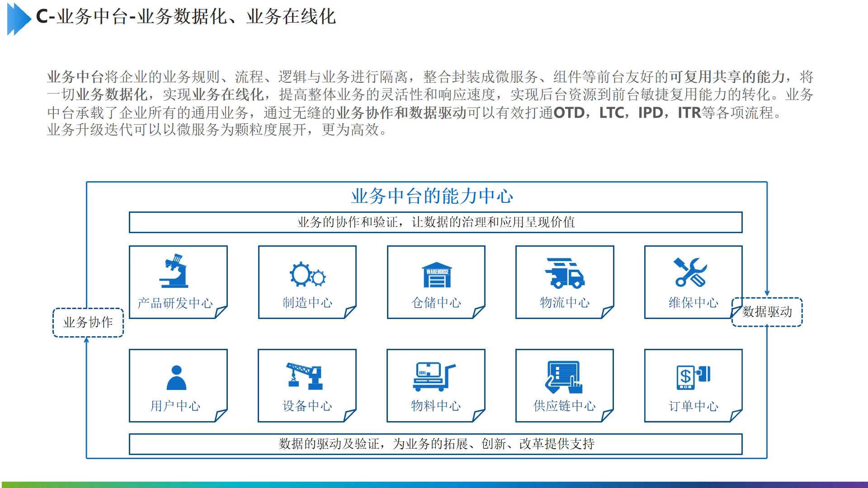Click the crane icon for 设备中心
The image size is (868, 488).
click(305, 376)
